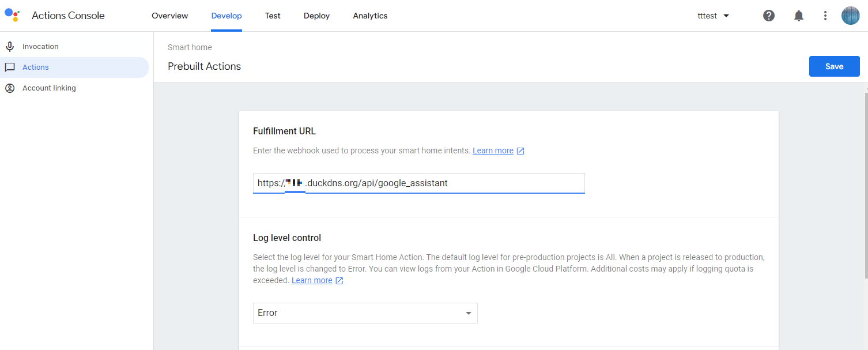
Task: Click the Fulfillment URL section heading
Action: coord(284,131)
